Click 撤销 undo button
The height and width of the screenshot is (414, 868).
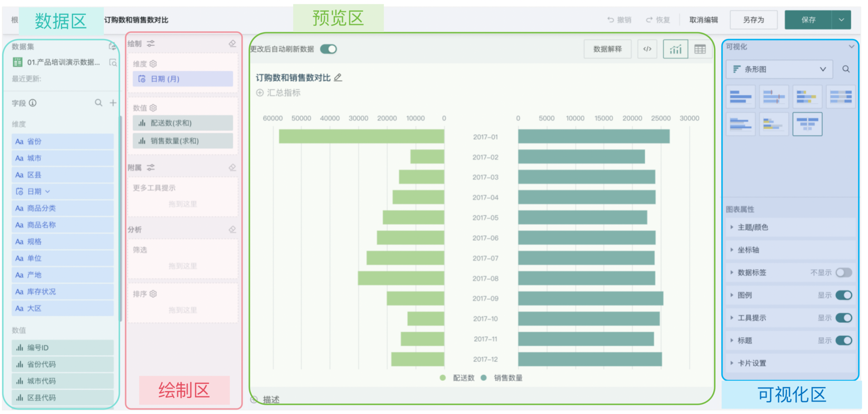pyautogui.click(x=619, y=20)
